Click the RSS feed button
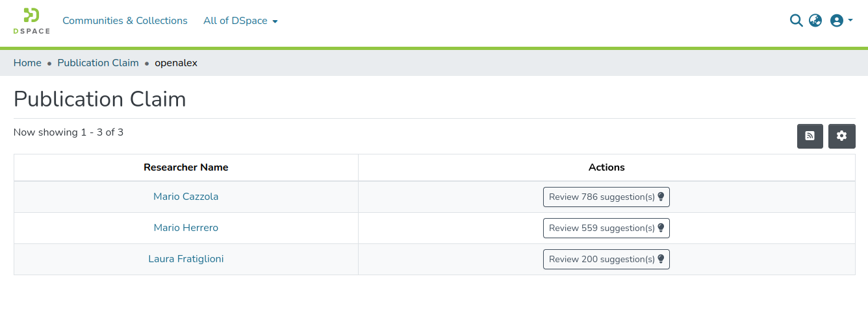 pos(810,136)
